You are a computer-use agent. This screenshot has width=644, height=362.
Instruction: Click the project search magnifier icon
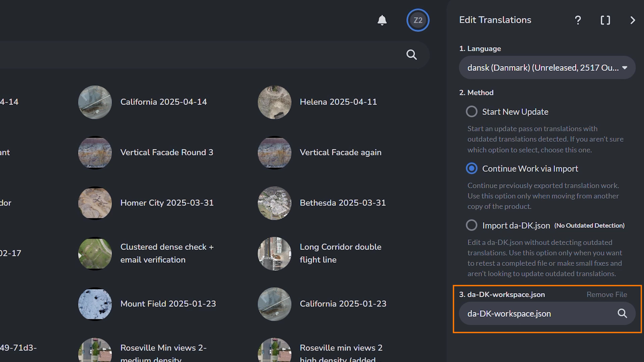pos(411,55)
